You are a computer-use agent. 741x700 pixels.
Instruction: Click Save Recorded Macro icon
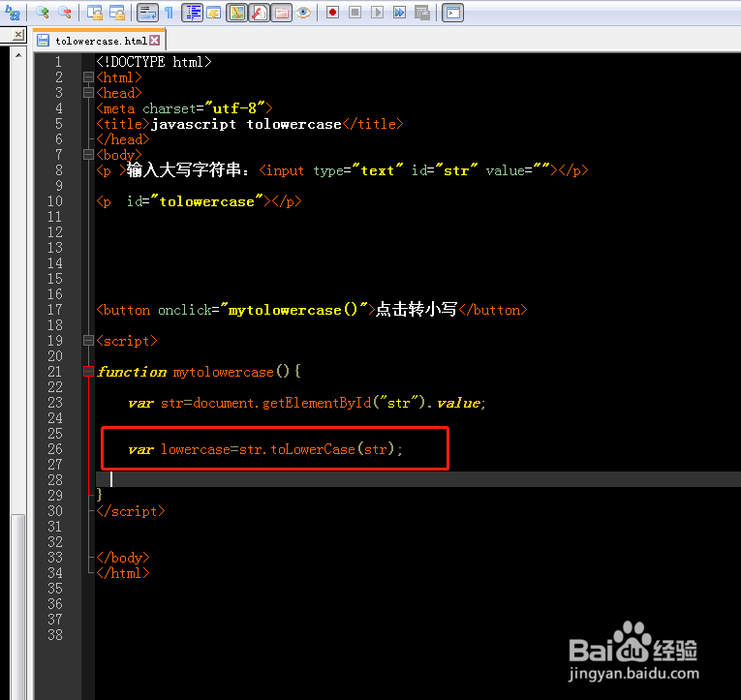click(x=422, y=13)
